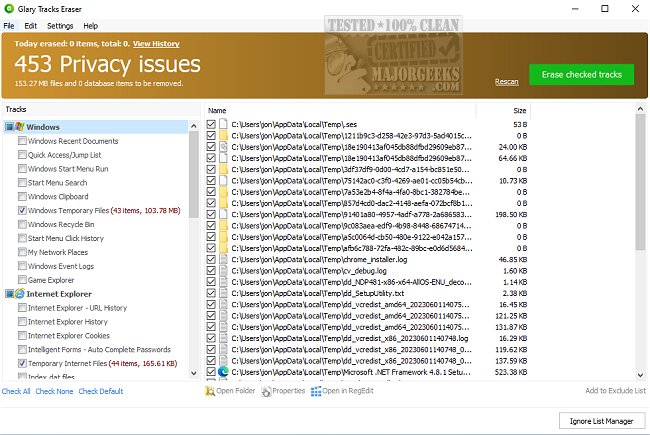
Task: Open the Edit menu
Action: [x=31, y=25]
